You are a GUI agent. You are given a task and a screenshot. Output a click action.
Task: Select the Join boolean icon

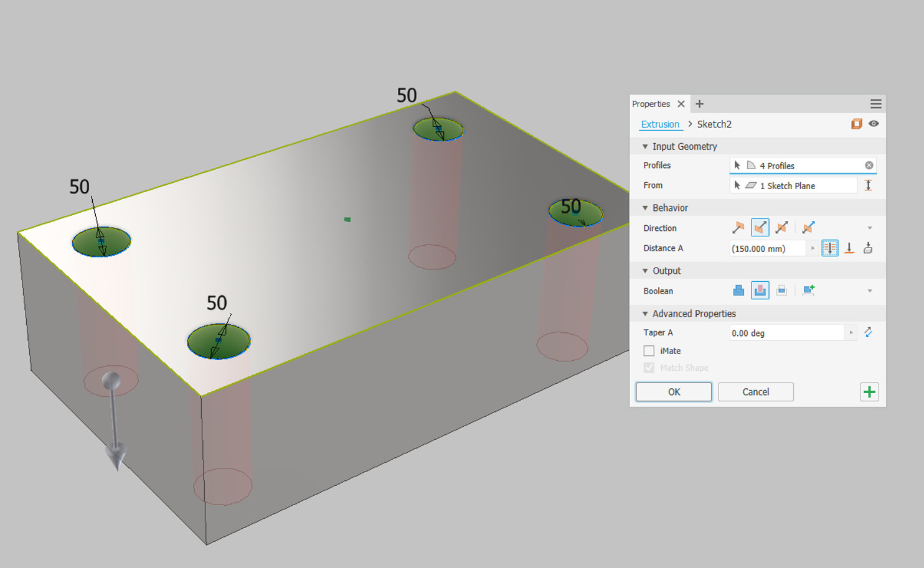click(x=738, y=291)
